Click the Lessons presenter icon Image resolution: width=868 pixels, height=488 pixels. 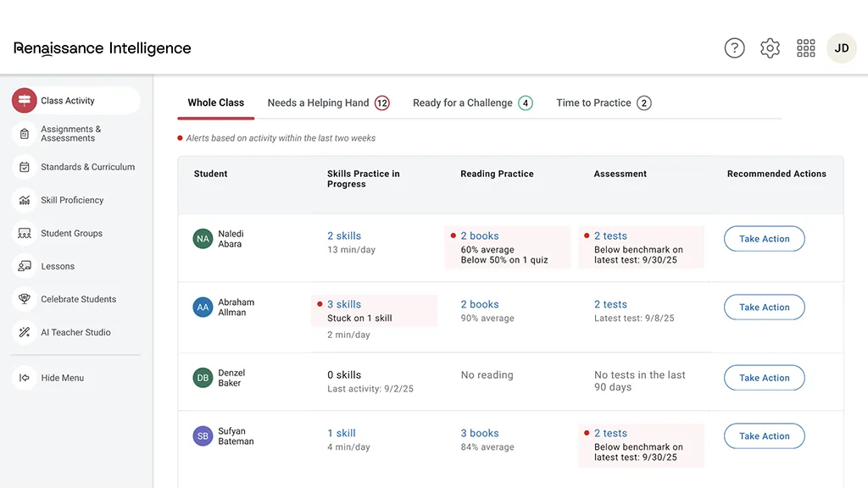pos(25,266)
